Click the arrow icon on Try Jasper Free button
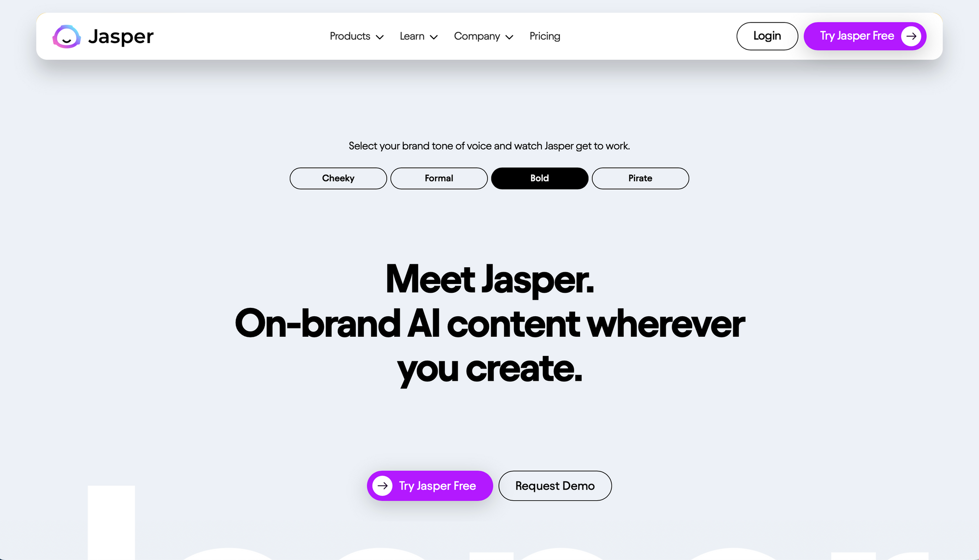This screenshot has width=979, height=560. tap(912, 36)
